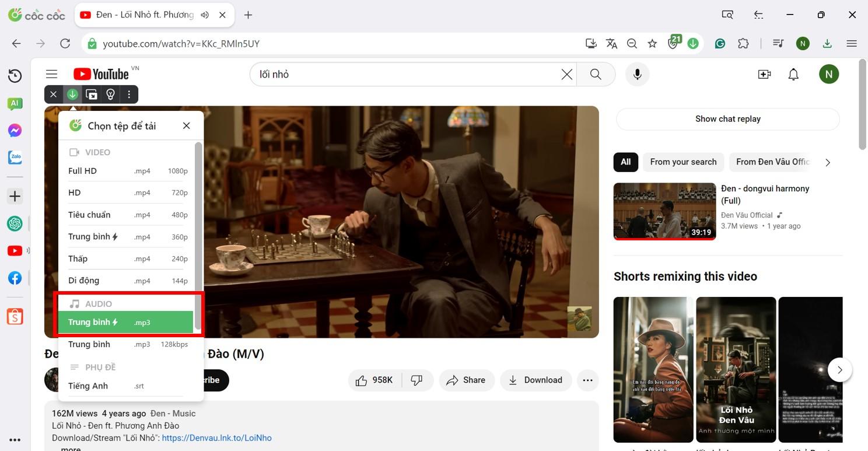Click the translate page icon in address bar
868x451 pixels.
(611, 44)
